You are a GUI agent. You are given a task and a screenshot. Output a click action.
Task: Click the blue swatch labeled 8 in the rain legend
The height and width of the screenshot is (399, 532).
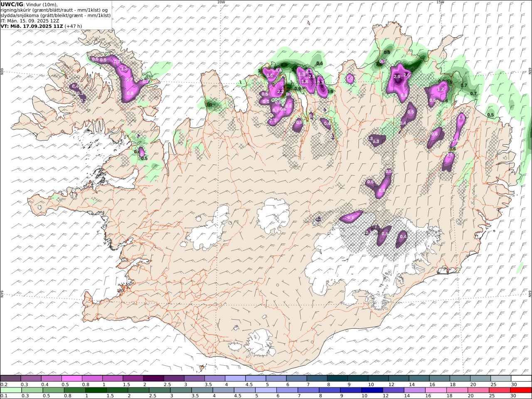pos(329,390)
